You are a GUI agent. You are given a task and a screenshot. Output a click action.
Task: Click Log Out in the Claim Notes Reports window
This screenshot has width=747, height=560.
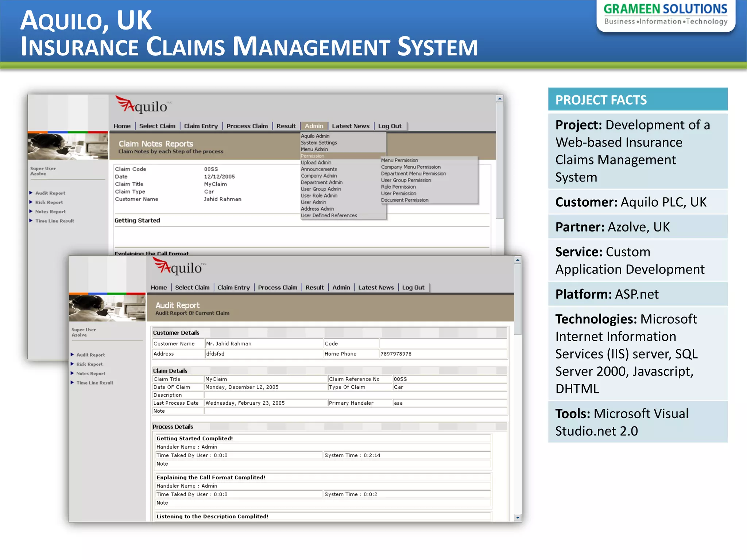pyautogui.click(x=390, y=126)
